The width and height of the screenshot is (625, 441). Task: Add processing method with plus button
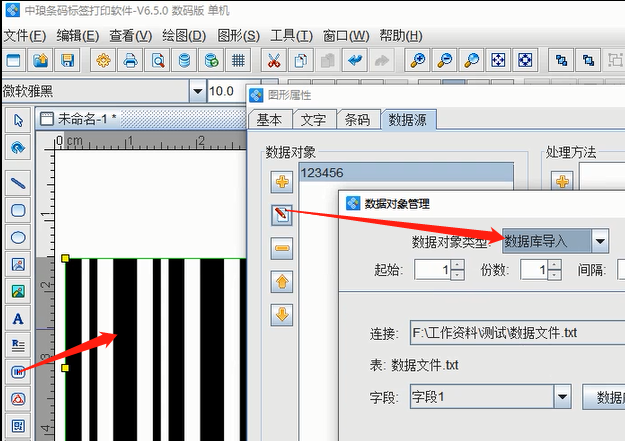pyautogui.click(x=562, y=182)
